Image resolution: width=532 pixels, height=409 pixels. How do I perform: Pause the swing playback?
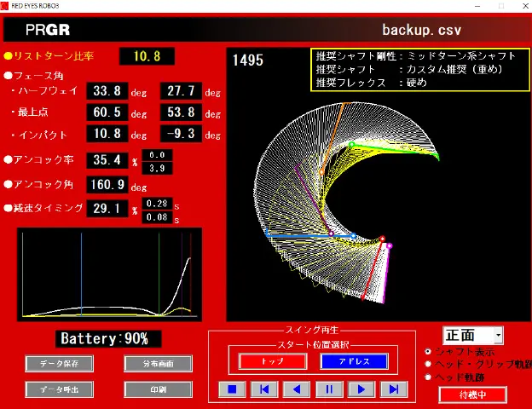pos(329,389)
